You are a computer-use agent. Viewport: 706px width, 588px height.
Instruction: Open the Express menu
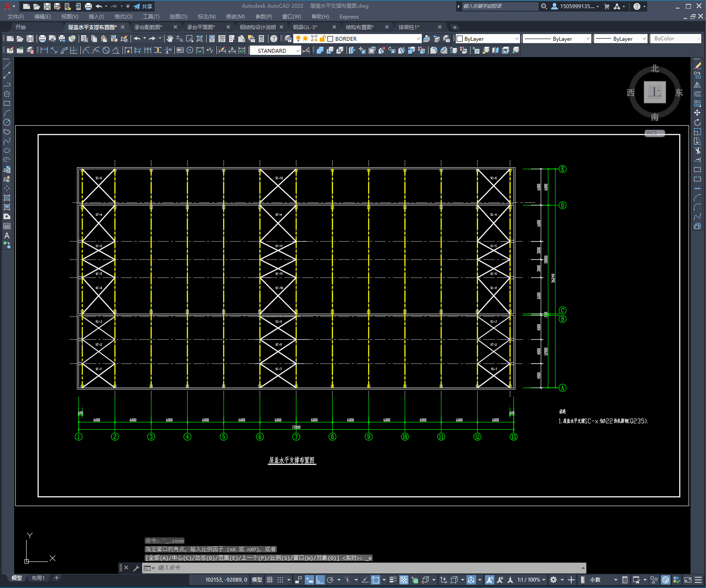point(349,17)
